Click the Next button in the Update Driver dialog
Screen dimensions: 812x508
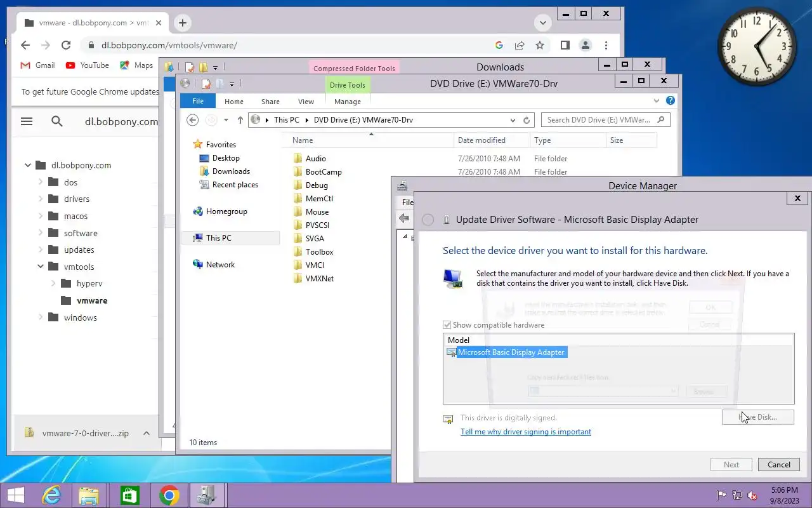(731, 464)
